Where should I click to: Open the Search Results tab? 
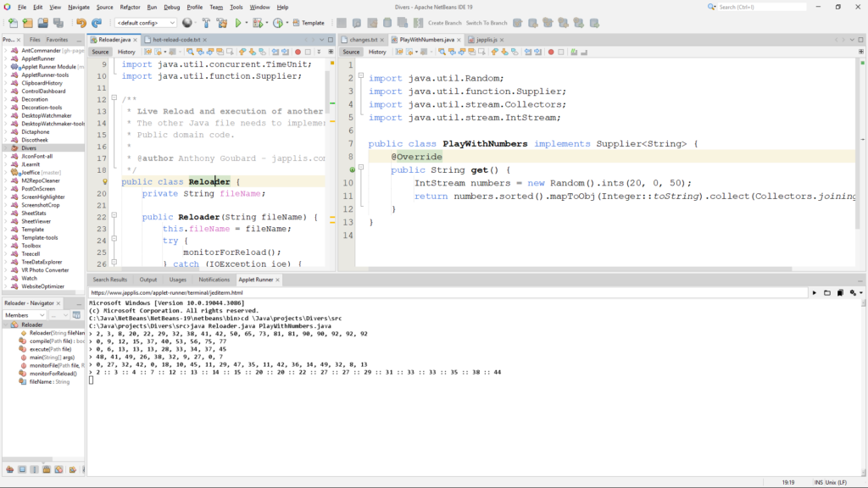(109, 280)
